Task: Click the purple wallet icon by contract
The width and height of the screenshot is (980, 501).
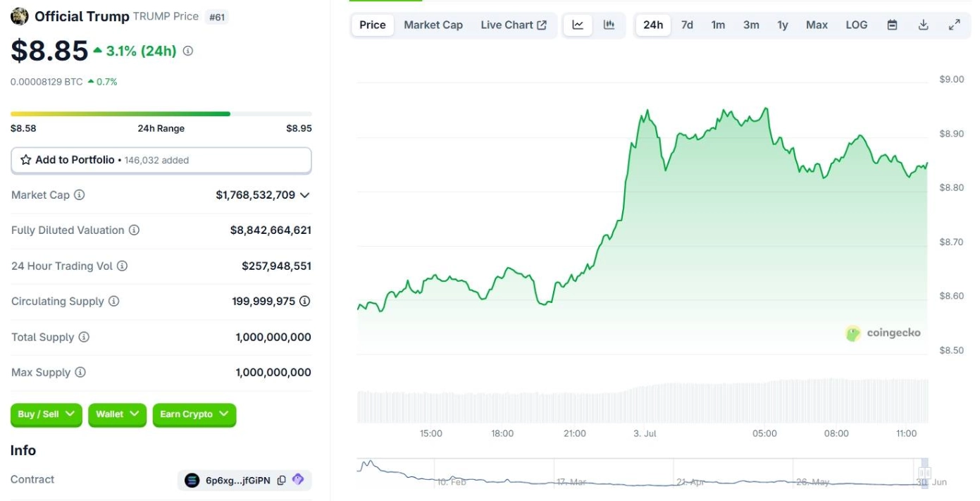Action: 298,479
